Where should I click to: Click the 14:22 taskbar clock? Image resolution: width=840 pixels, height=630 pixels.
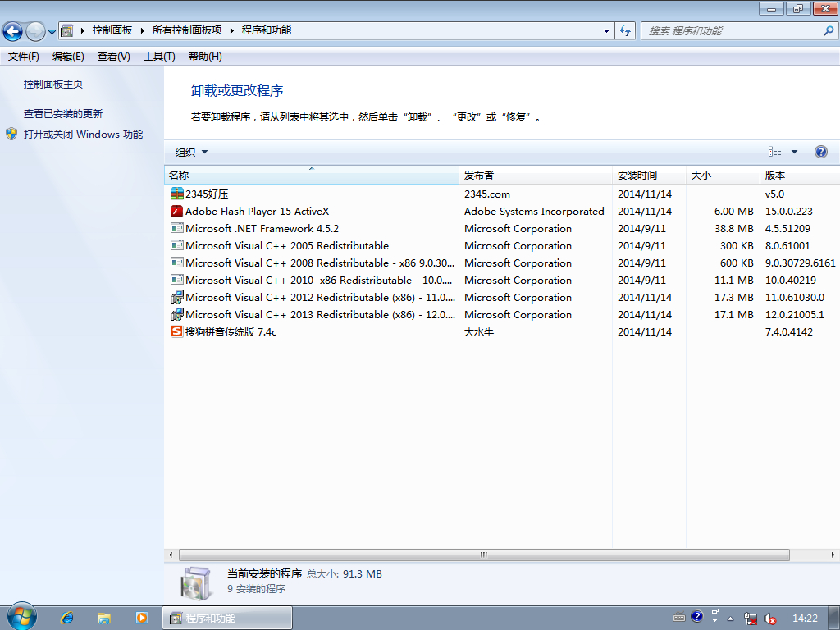[x=805, y=619]
